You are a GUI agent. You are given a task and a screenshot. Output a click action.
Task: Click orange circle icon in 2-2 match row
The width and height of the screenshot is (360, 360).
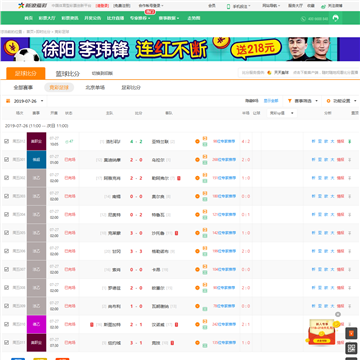tap(197, 178)
